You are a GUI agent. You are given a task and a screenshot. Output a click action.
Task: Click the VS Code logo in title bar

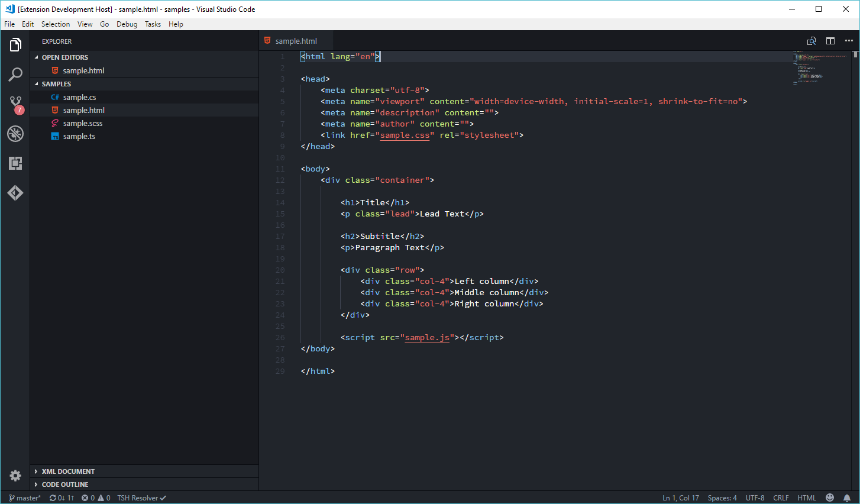click(x=9, y=9)
